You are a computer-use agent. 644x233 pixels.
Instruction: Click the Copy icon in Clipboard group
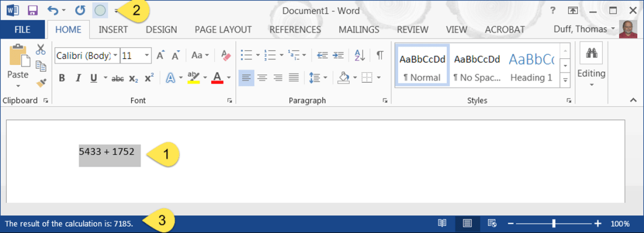pos(40,66)
